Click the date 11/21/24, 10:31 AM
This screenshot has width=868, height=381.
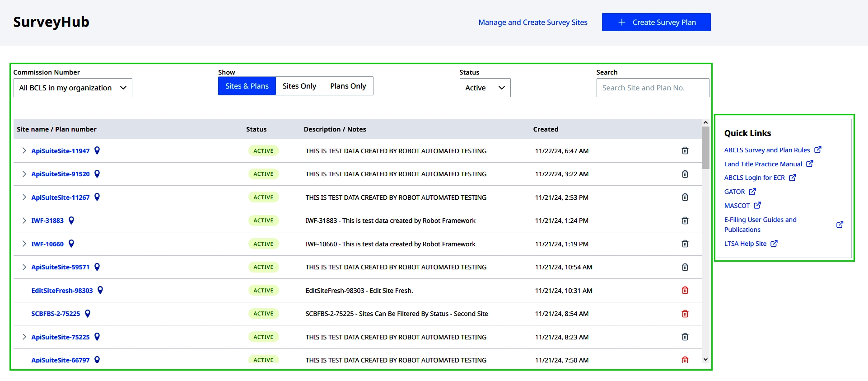point(563,291)
